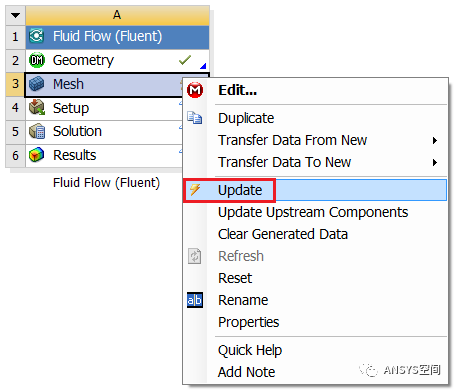Click the lightning bolt Update icon
The width and height of the screenshot is (455, 390).
[x=195, y=190]
